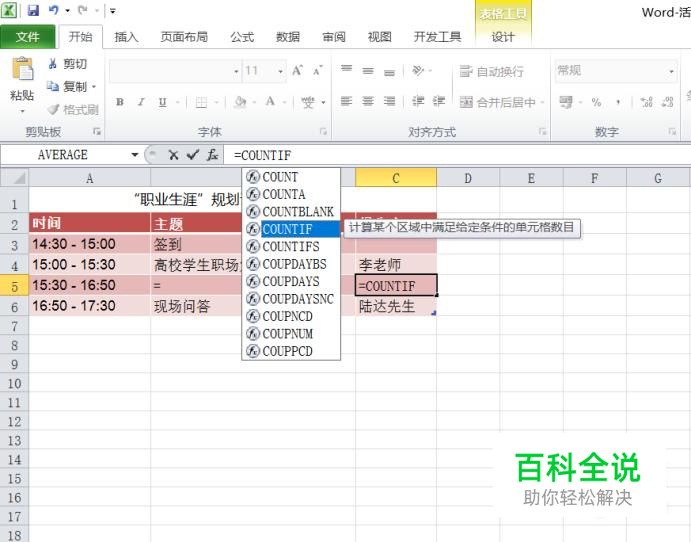
Task: Click the 格式刷 format painter button
Action: 73,109
